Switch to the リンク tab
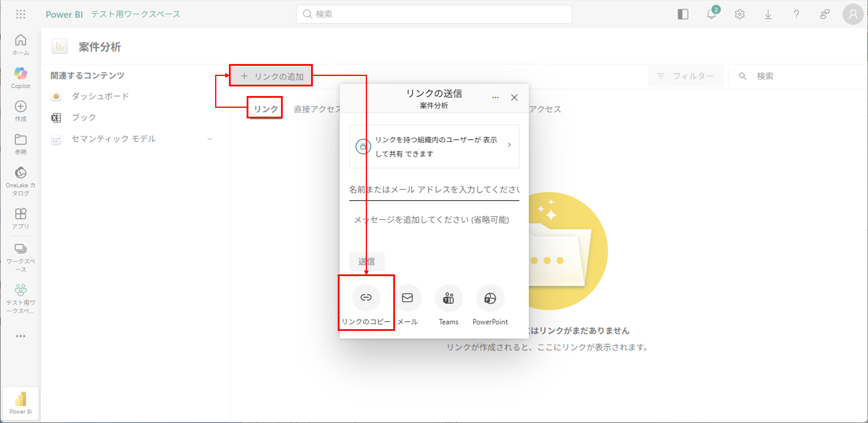The image size is (868, 423). [266, 109]
